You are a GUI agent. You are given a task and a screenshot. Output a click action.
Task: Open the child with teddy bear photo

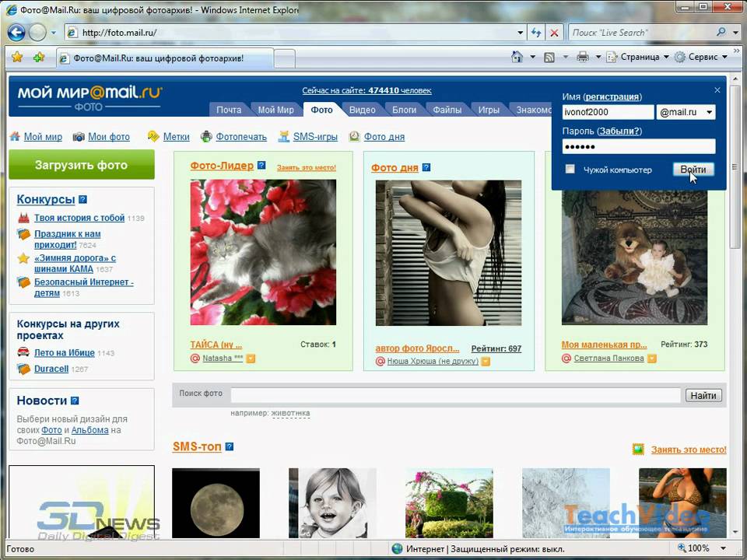pos(635,257)
